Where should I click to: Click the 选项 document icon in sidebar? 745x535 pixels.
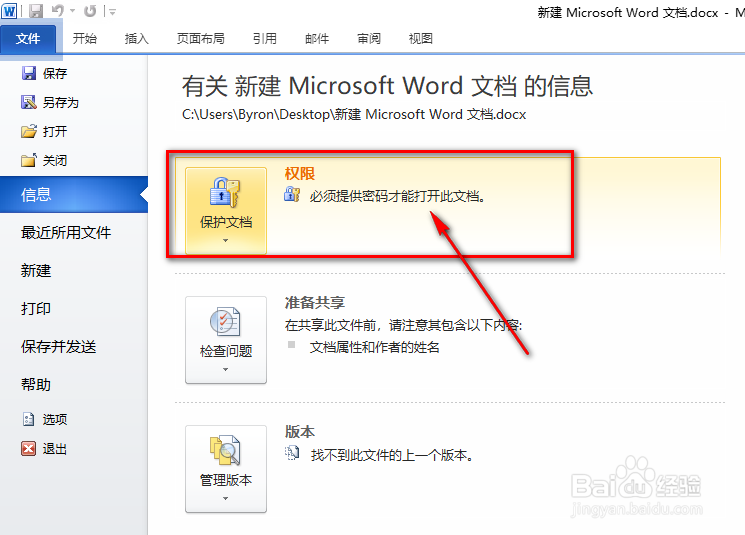tap(29, 419)
